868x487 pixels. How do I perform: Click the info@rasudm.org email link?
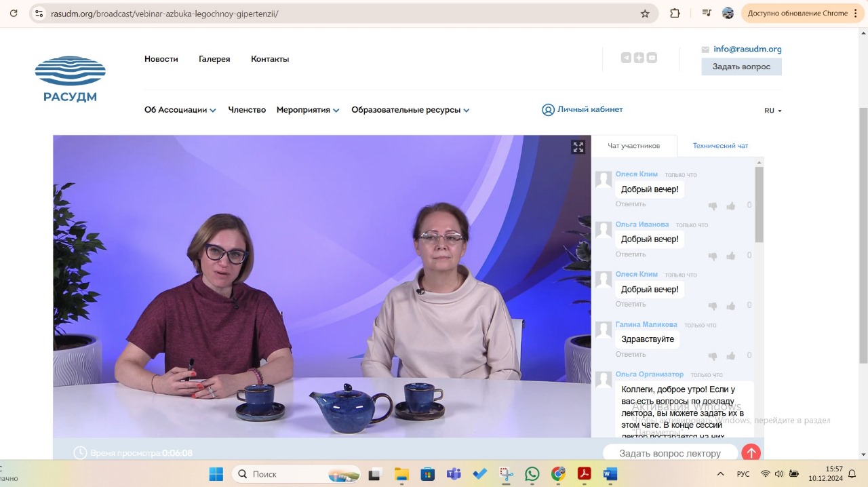(x=747, y=49)
